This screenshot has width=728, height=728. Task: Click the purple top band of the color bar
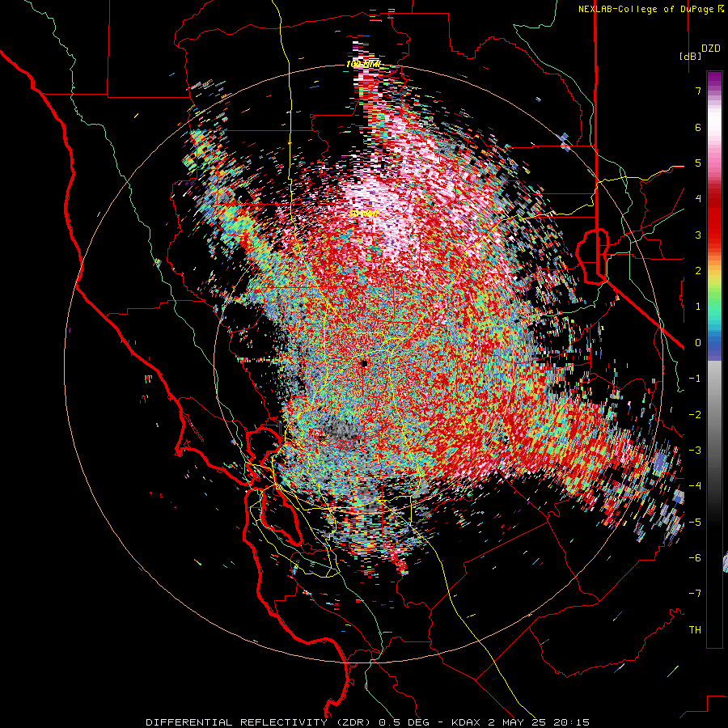714,79
